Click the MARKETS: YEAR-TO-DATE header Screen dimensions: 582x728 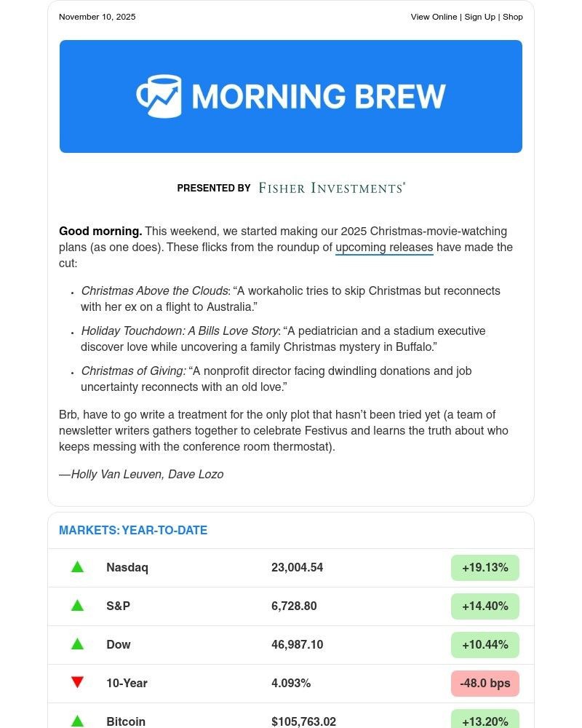click(133, 530)
